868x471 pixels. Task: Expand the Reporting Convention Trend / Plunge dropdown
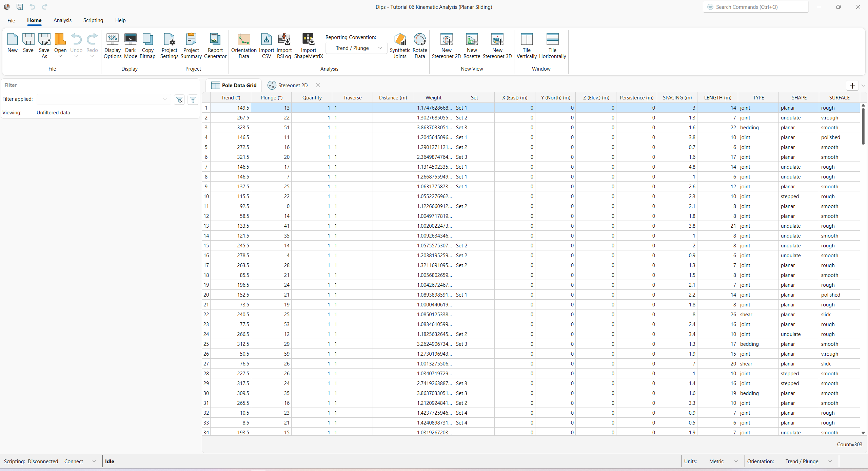click(356, 48)
